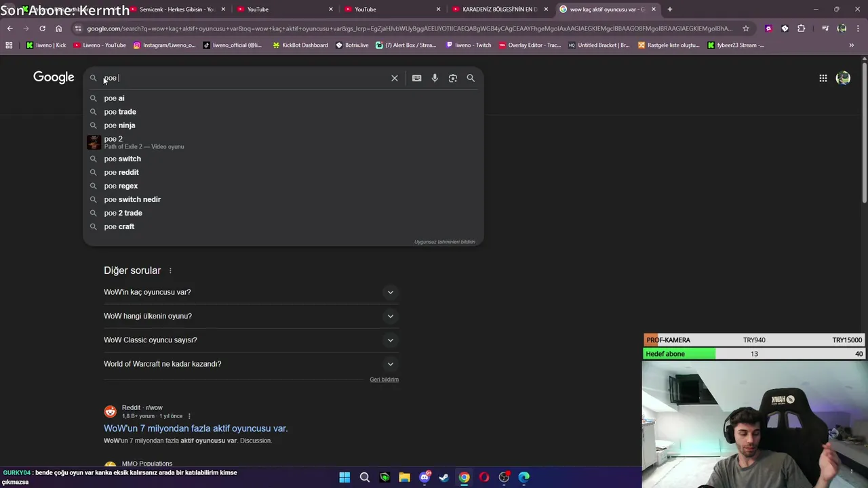Open File Explorer from the taskbar

click(x=404, y=477)
